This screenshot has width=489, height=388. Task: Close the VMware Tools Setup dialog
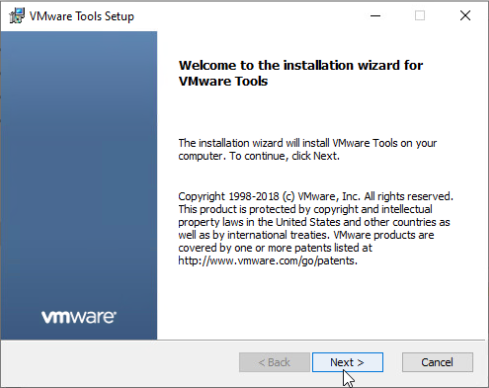pyautogui.click(x=465, y=16)
